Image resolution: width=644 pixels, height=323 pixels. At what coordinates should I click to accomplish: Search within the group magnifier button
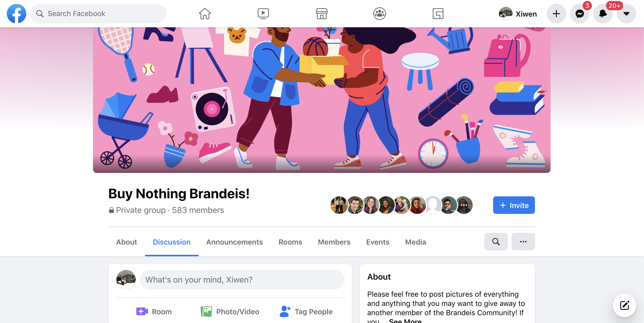[x=496, y=242]
